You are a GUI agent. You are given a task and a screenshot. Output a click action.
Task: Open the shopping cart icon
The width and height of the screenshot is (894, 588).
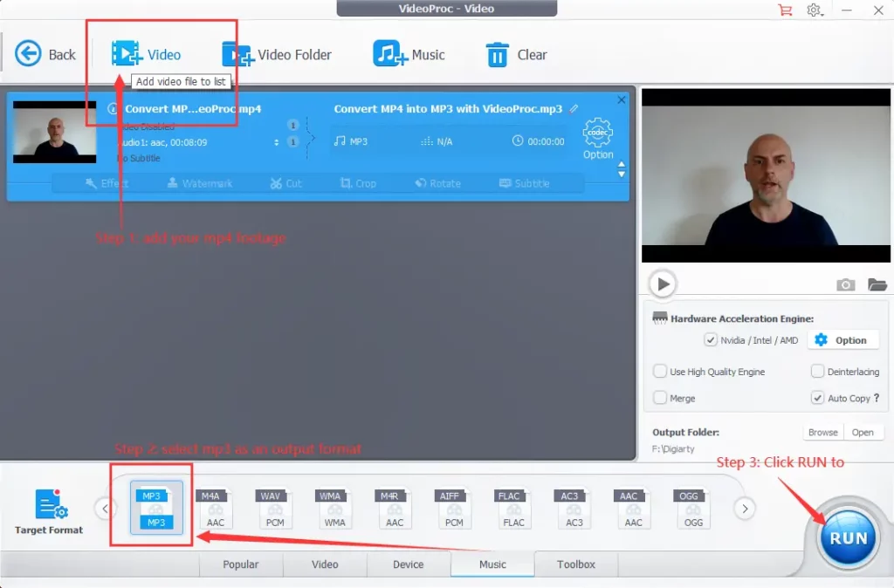785,10
